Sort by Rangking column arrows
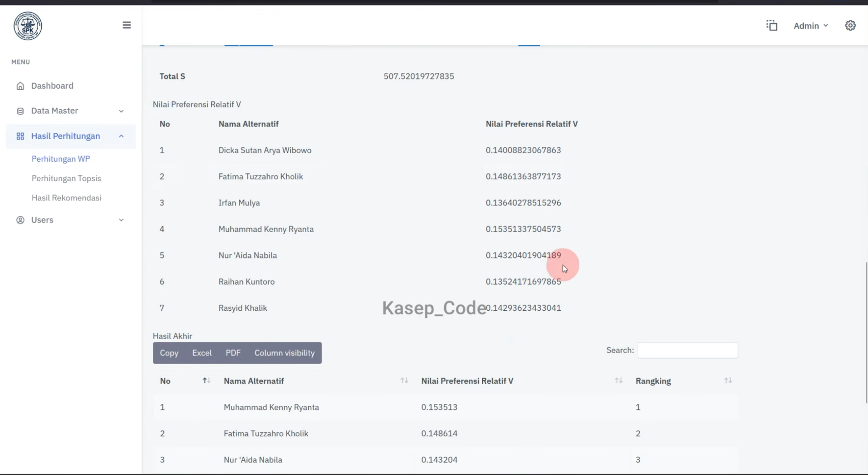This screenshot has width=868, height=475. (x=728, y=381)
